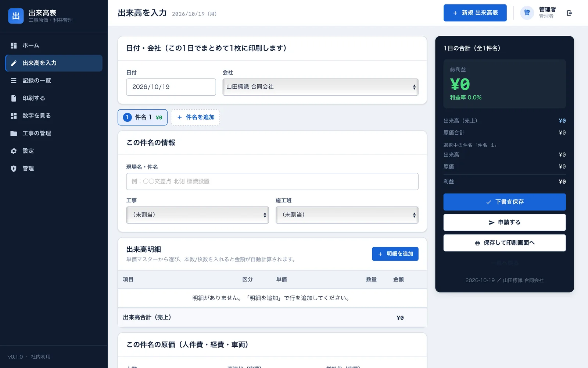
Task: Click the list icon beside 記録の一覧
Action: tap(14, 81)
